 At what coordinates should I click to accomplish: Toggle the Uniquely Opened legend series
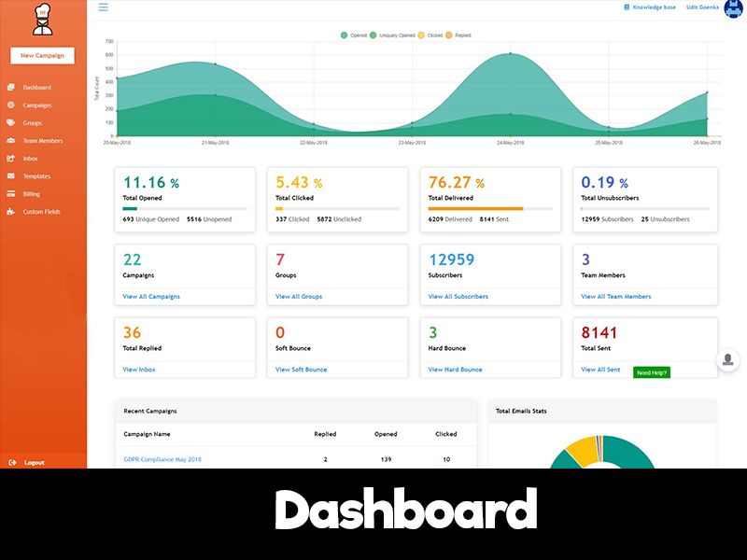[392, 35]
